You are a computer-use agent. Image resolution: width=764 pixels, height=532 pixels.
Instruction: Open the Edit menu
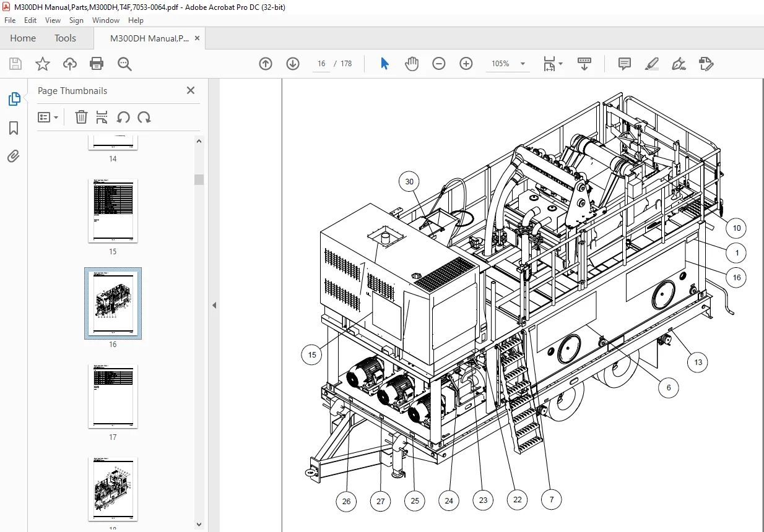pos(30,20)
